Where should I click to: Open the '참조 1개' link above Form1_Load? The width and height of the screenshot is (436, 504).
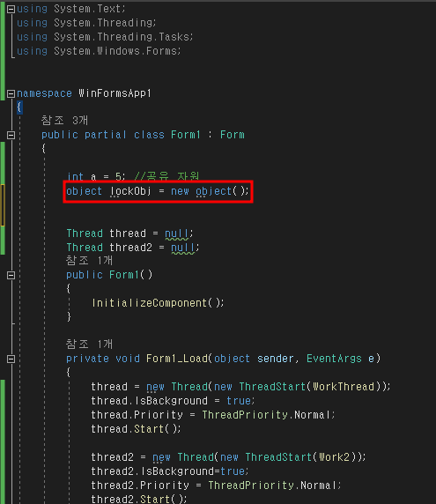[x=89, y=345]
